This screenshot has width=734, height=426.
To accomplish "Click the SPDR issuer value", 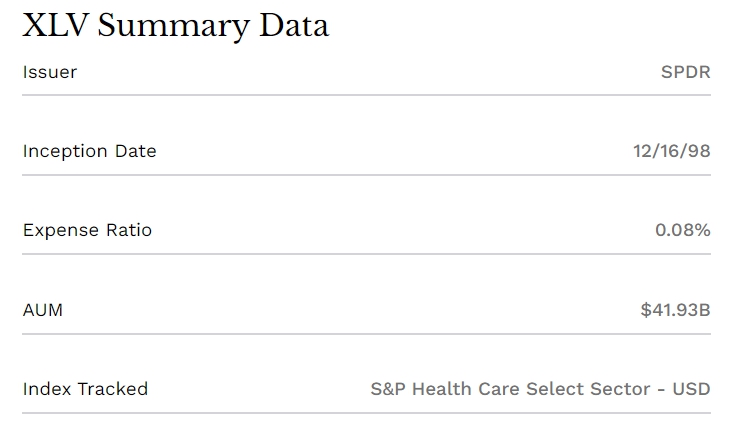I will [685, 72].
